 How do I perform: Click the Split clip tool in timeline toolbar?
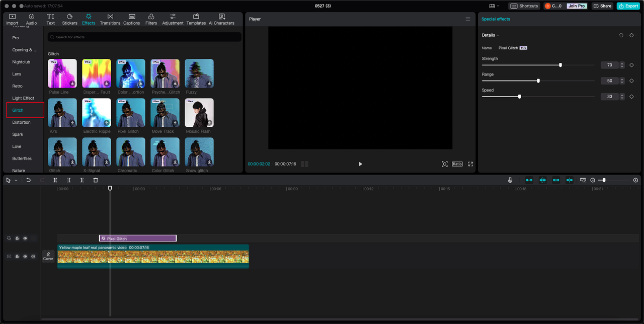[55, 180]
